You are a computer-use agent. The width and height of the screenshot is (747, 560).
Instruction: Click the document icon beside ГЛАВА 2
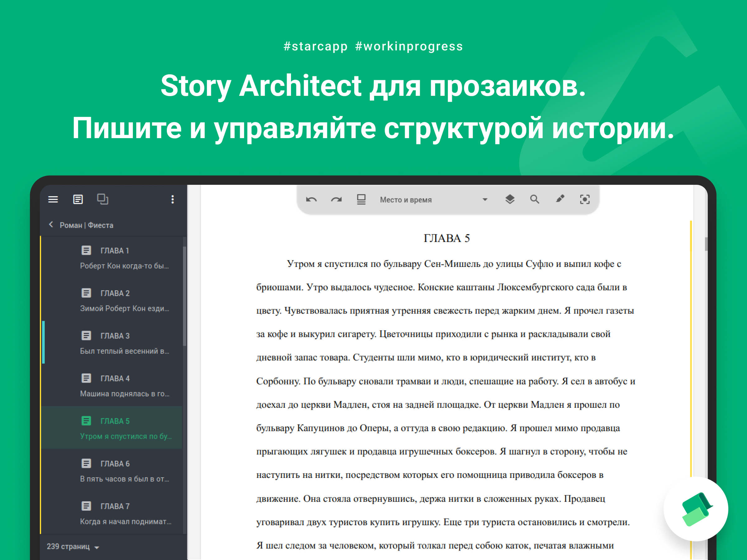[86, 293]
